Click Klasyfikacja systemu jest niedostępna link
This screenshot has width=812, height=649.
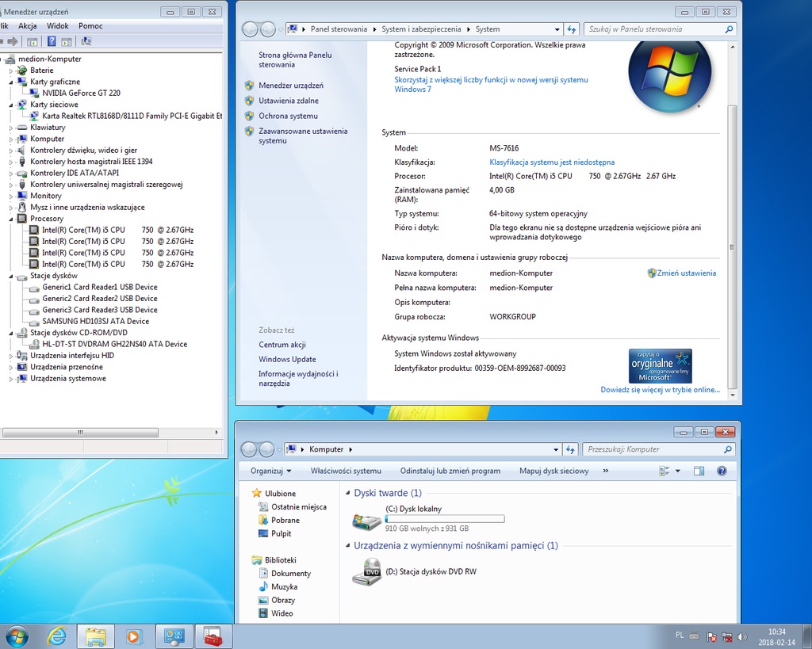coord(552,162)
